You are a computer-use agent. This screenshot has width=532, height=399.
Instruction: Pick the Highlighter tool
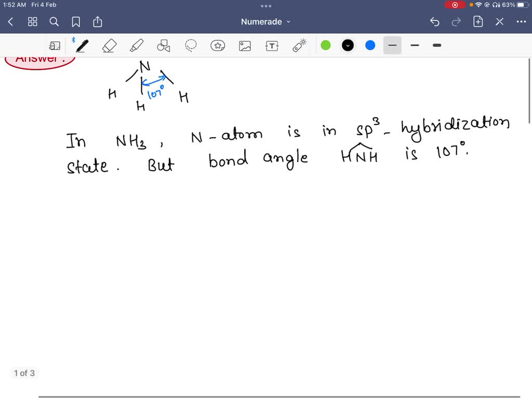(x=137, y=45)
